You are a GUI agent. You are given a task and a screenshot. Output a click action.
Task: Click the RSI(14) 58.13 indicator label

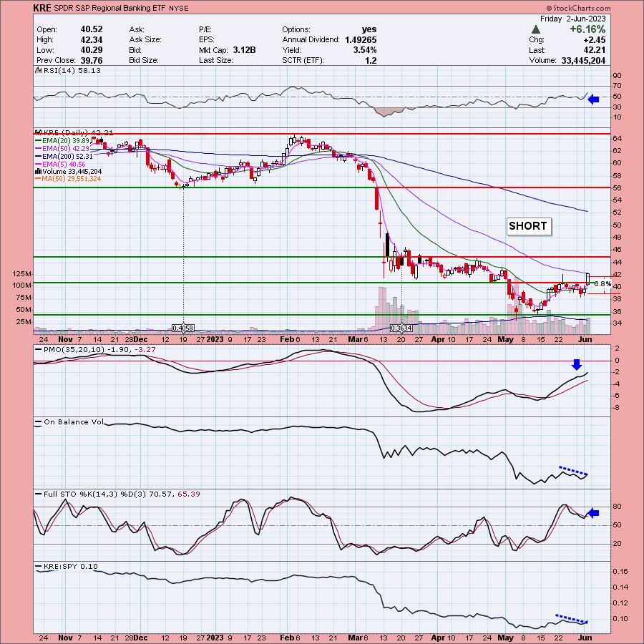pos(68,71)
